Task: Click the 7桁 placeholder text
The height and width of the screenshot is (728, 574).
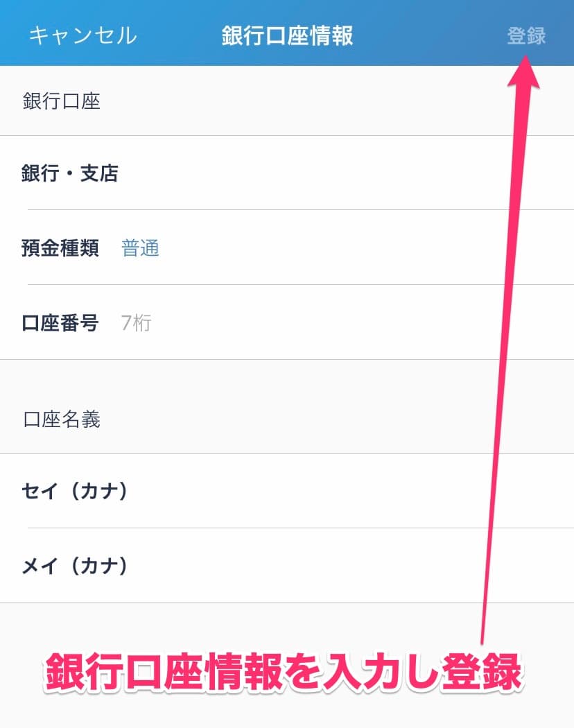Action: pyautogui.click(x=136, y=322)
